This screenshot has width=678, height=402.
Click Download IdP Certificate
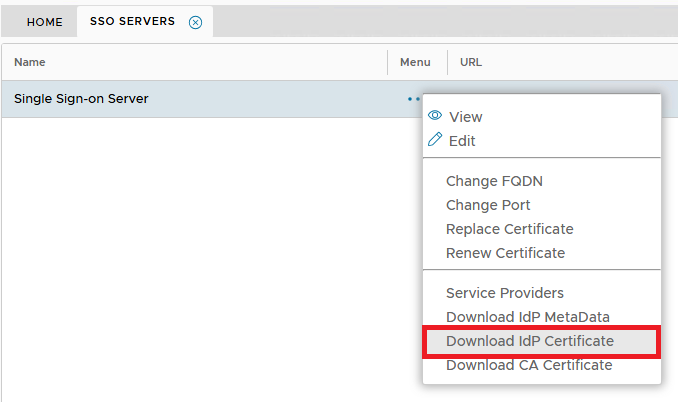click(x=529, y=341)
